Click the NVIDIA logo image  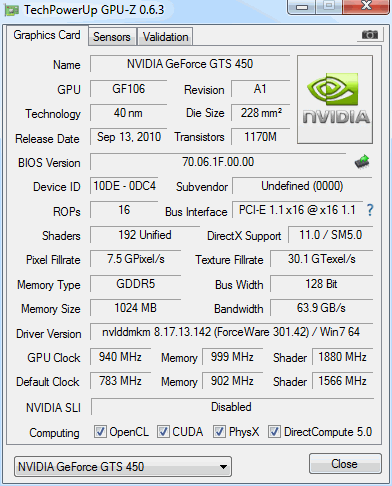click(335, 100)
